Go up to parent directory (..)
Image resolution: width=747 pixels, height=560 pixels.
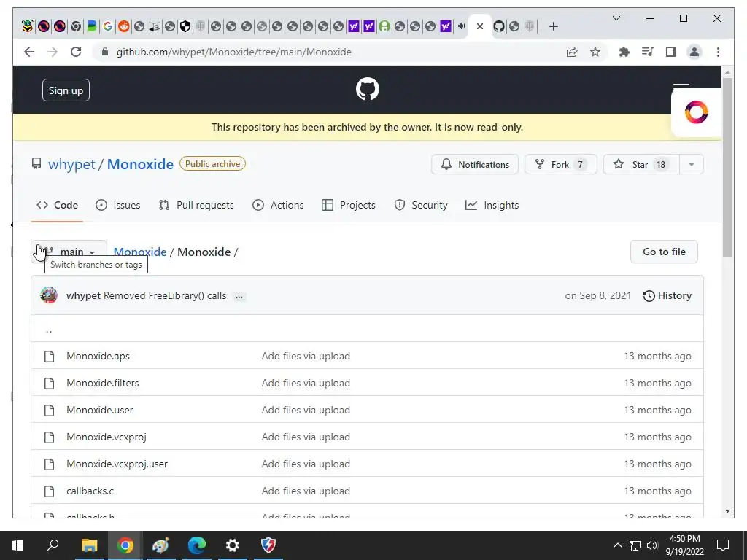click(49, 329)
